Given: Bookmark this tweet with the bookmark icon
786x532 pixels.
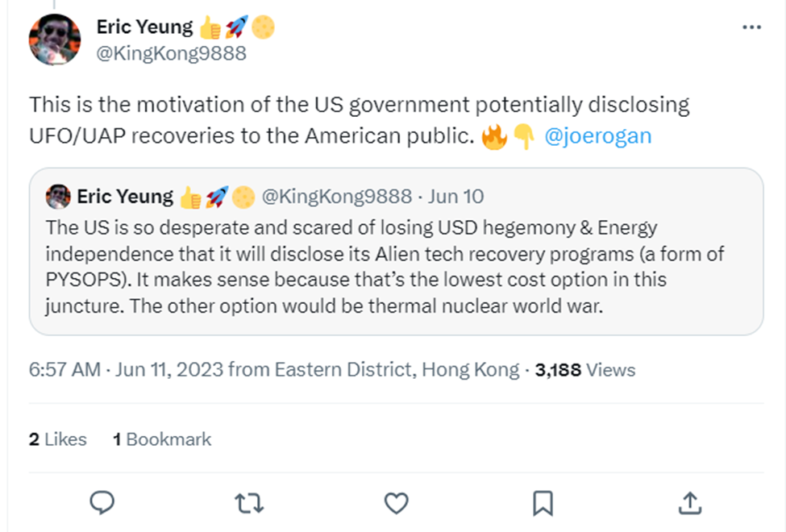Looking at the screenshot, I should tap(543, 503).
